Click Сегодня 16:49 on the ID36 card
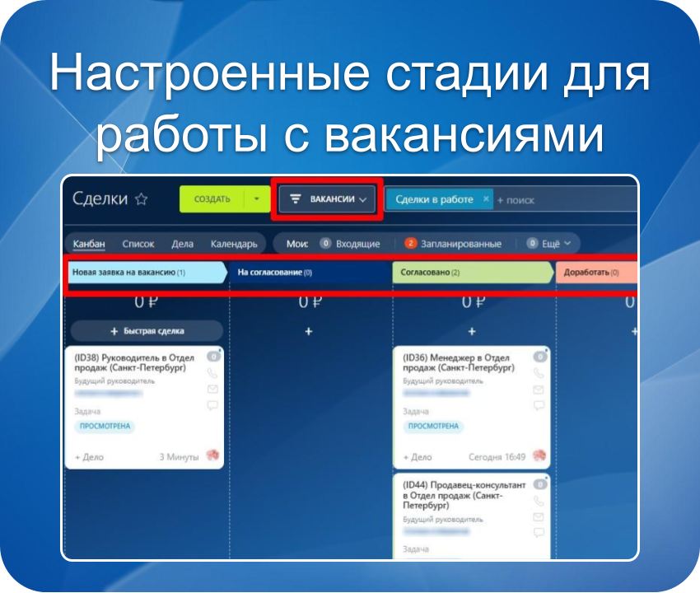The height and width of the screenshot is (593, 700). tap(497, 457)
